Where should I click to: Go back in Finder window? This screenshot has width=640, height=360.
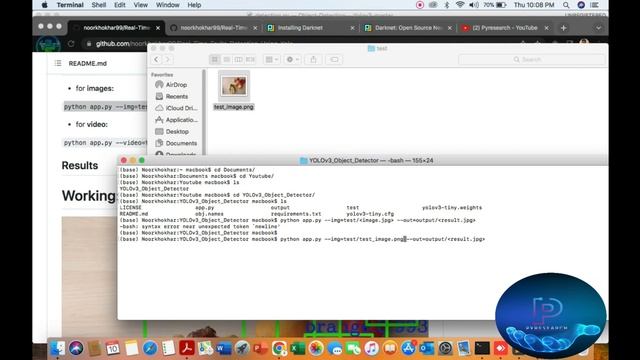156,60
